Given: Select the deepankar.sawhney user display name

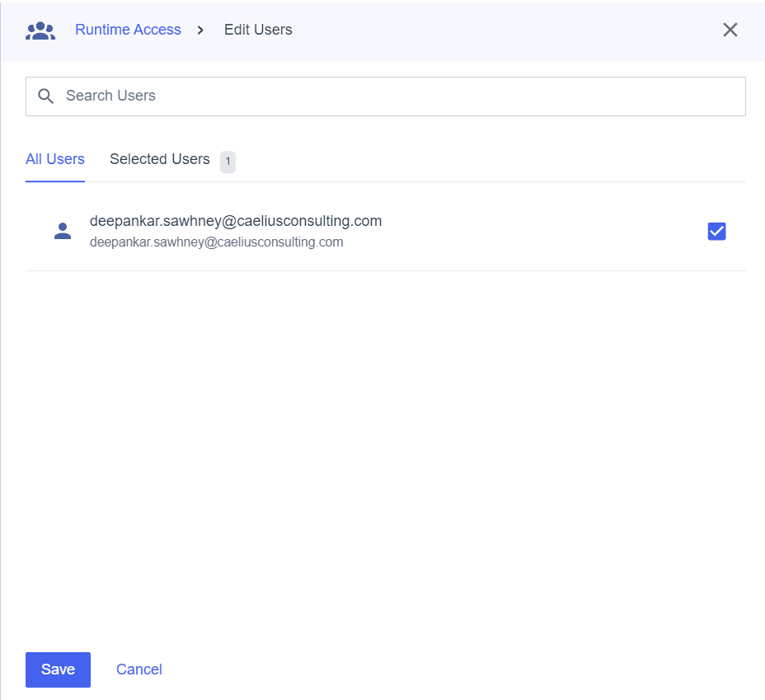Looking at the screenshot, I should (236, 221).
